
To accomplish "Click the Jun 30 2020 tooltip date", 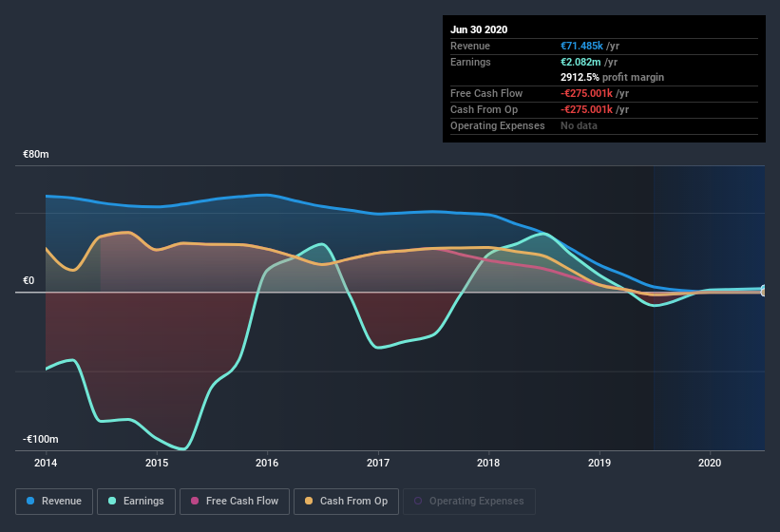I will tap(479, 29).
